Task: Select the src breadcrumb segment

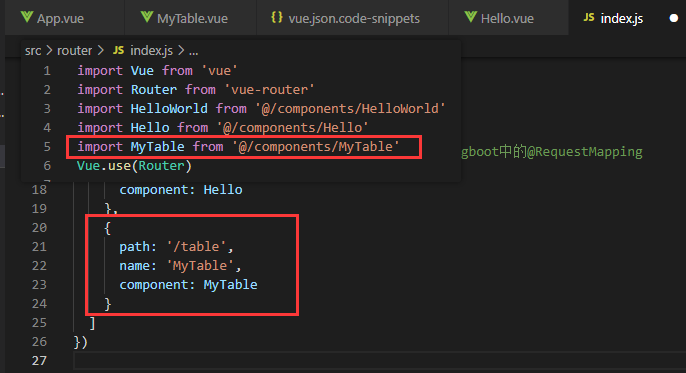Action: pyautogui.click(x=33, y=51)
